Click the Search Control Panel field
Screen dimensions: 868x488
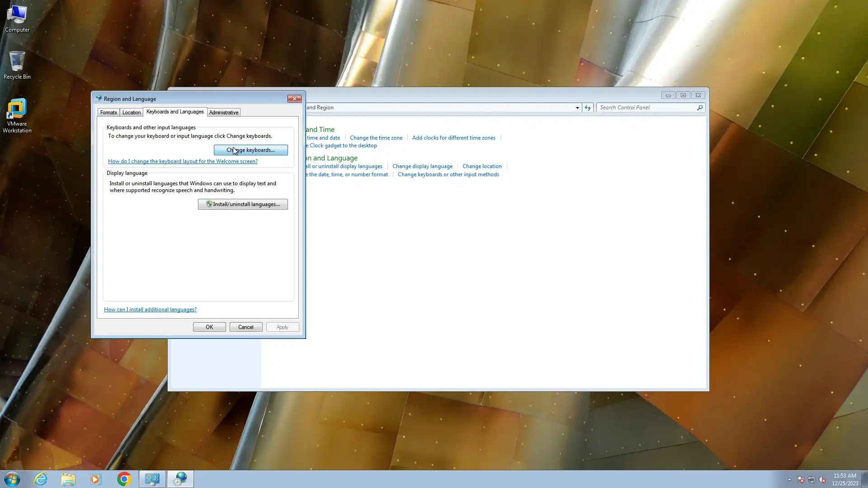pyautogui.click(x=646, y=108)
